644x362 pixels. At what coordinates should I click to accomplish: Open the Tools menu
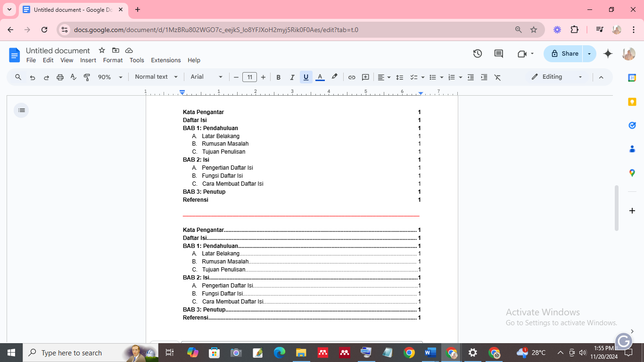pyautogui.click(x=137, y=60)
